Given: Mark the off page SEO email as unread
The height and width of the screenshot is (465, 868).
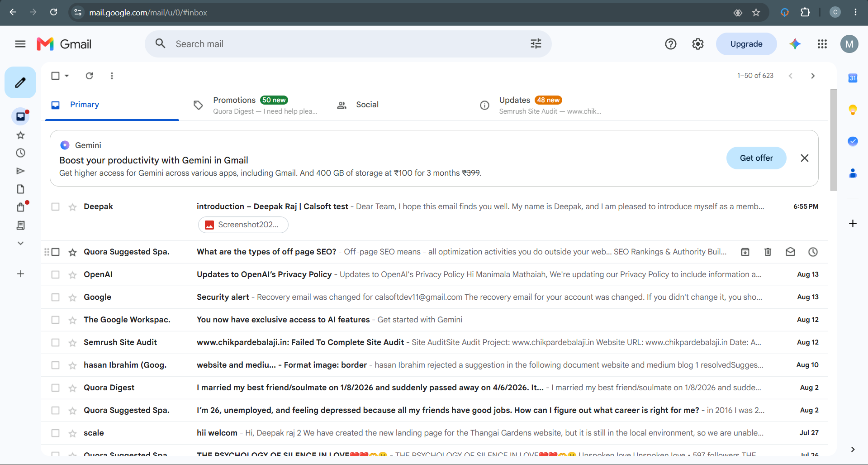Looking at the screenshot, I should (791, 252).
